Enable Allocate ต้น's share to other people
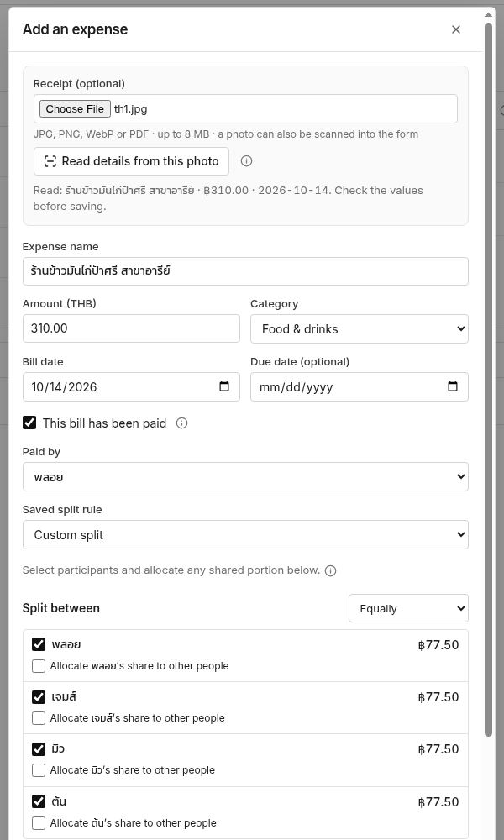The height and width of the screenshot is (840, 504). [39, 823]
